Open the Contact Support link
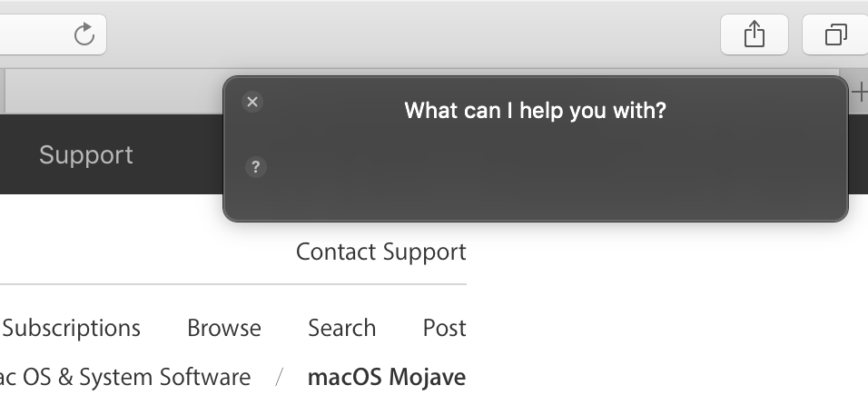868x405 pixels. (x=380, y=252)
